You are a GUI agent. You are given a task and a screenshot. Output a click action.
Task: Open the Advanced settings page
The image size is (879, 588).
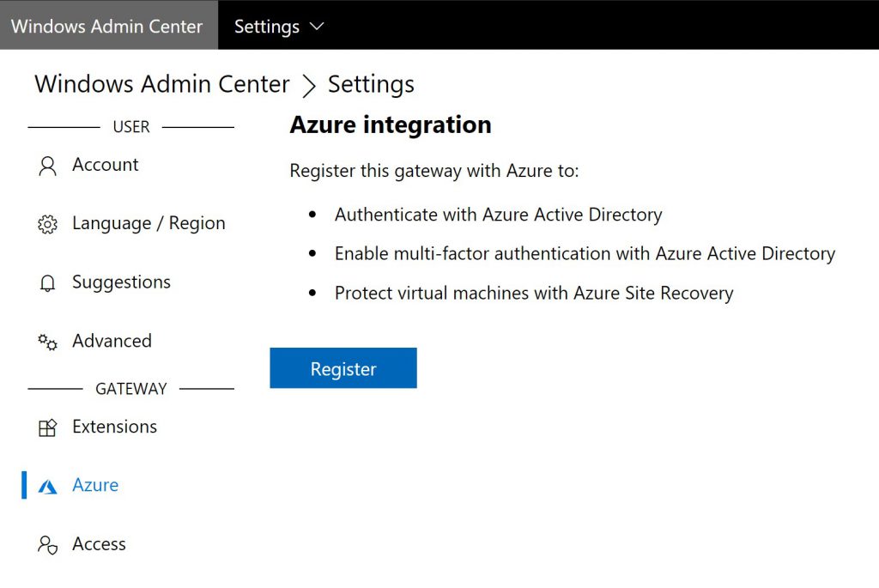coord(112,341)
